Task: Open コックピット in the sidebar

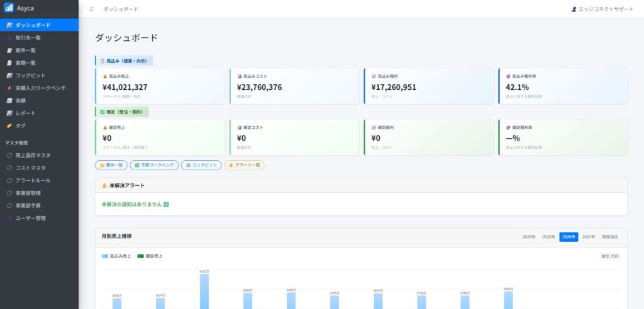Action: [x=30, y=75]
